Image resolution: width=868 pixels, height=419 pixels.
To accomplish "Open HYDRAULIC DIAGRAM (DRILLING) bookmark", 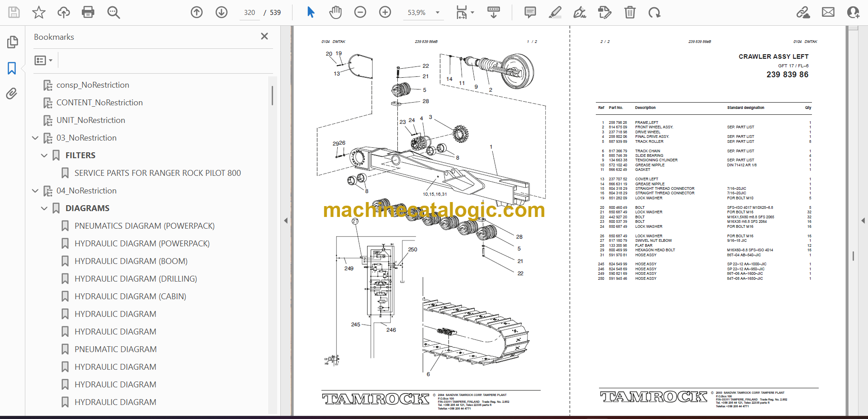I will (x=136, y=279).
